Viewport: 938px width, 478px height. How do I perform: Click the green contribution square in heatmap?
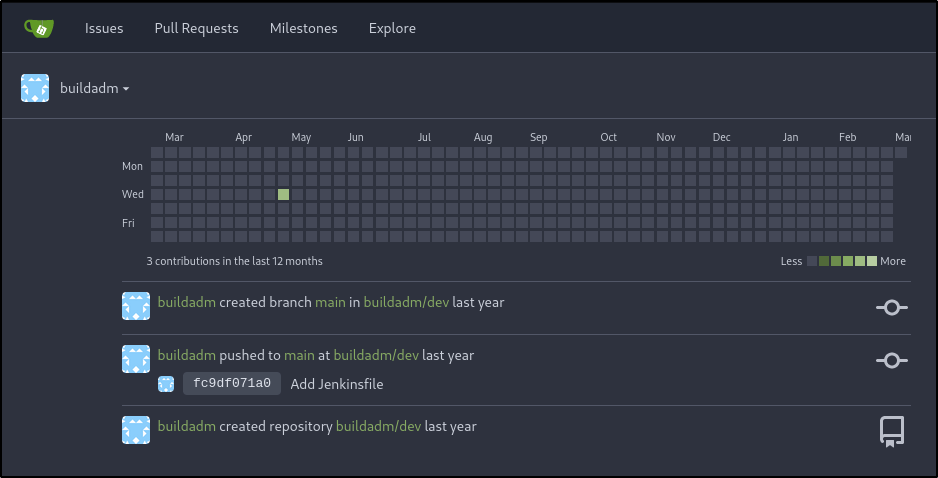(x=284, y=194)
